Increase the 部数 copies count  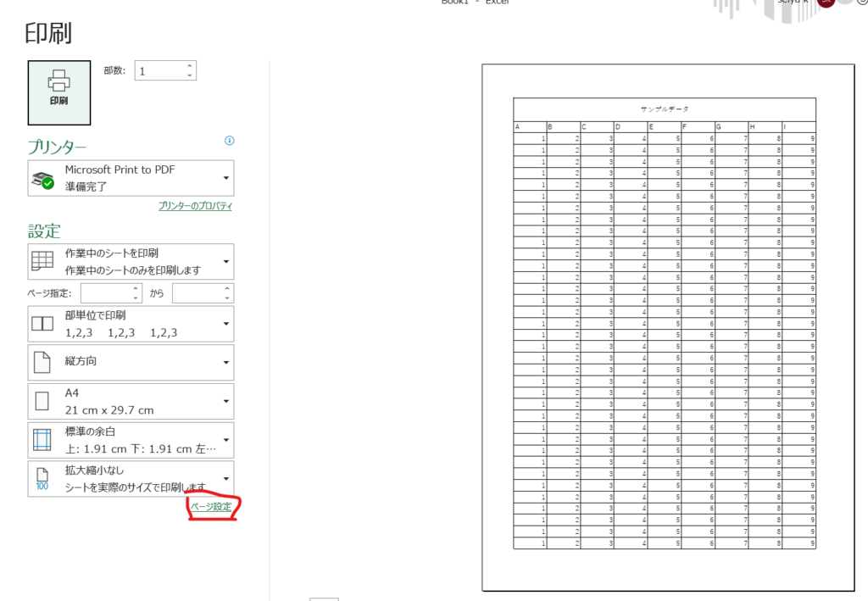tap(189, 66)
